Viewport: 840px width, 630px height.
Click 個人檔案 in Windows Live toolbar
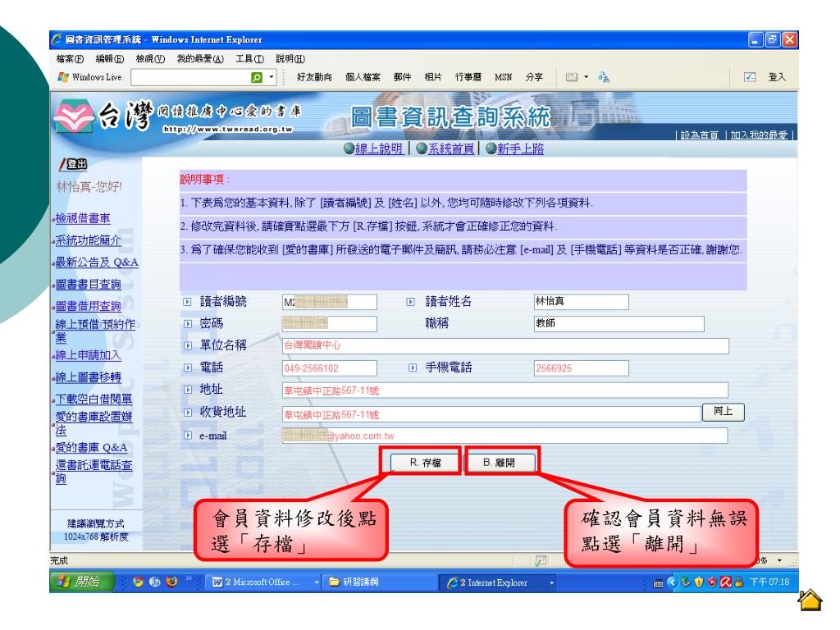click(x=363, y=77)
